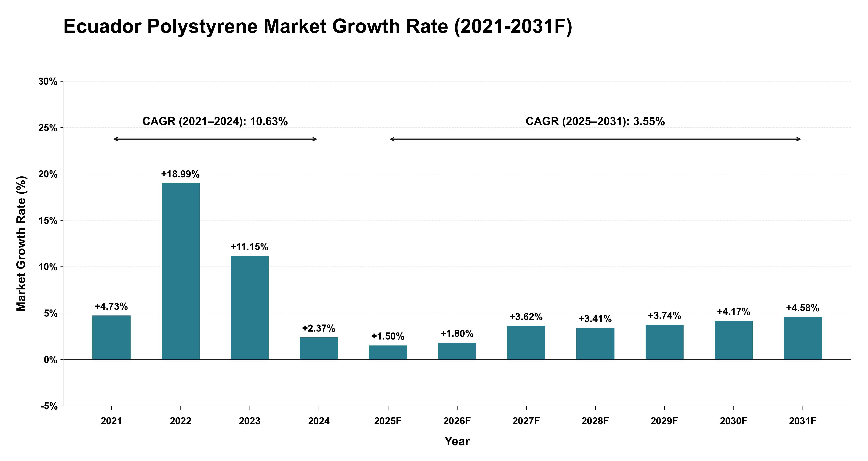
Task: Click the 2031F bar in the chart
Action: pyautogui.click(x=803, y=338)
